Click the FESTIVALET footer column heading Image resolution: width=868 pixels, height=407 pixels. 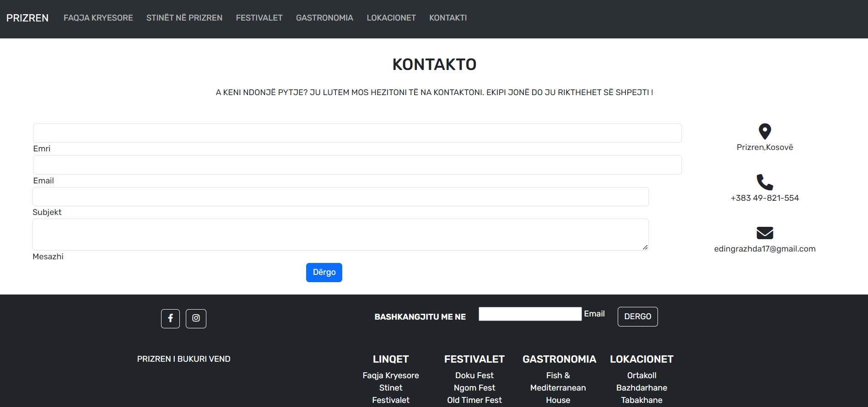(474, 359)
